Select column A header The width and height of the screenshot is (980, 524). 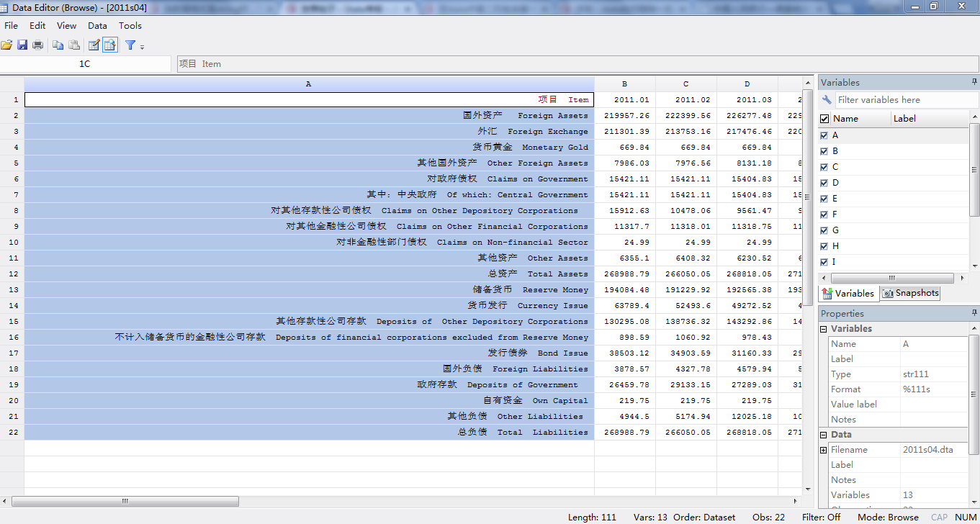(x=309, y=84)
